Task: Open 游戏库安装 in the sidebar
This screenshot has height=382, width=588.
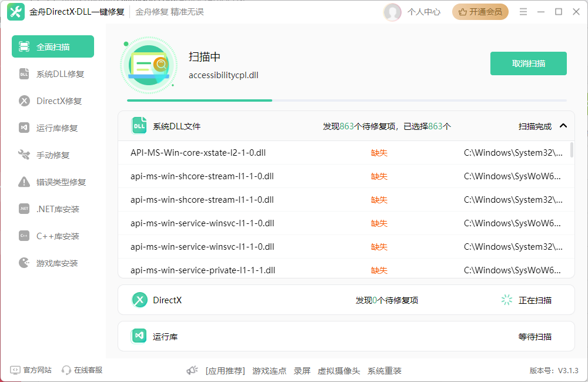Action: point(53,263)
